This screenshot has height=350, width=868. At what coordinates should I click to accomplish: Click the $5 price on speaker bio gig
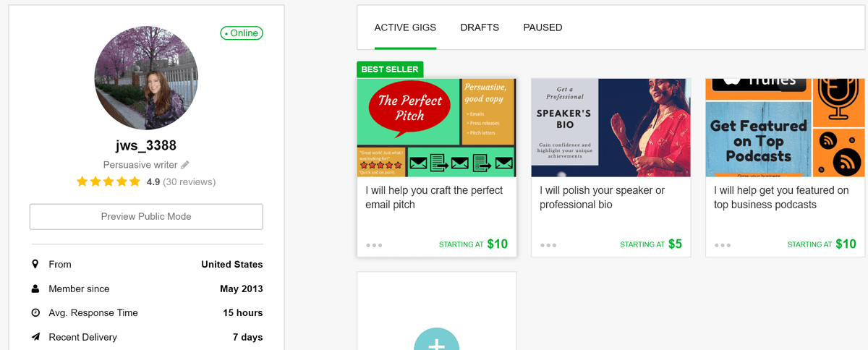pyautogui.click(x=675, y=244)
